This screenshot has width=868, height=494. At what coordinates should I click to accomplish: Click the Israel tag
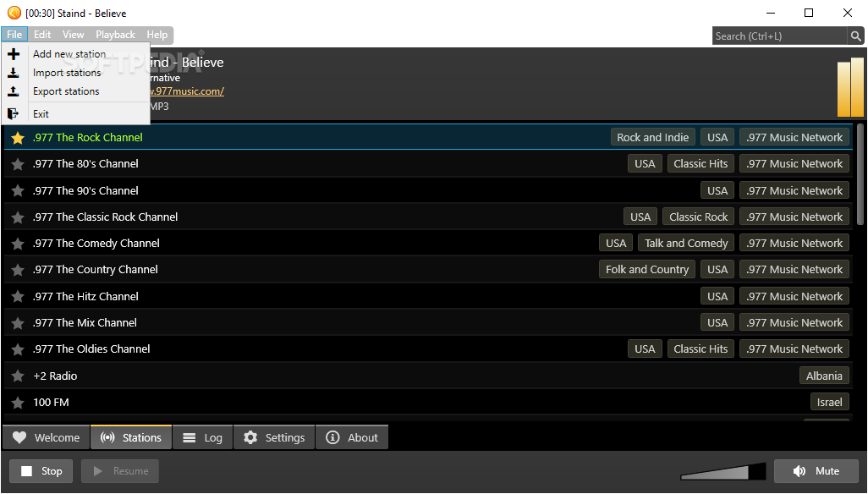[829, 403]
